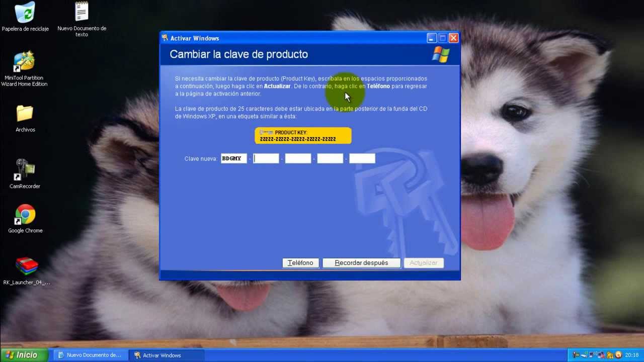Open the Inicio start menu
Image resolution: width=644 pixels, height=362 pixels.
click(24, 355)
